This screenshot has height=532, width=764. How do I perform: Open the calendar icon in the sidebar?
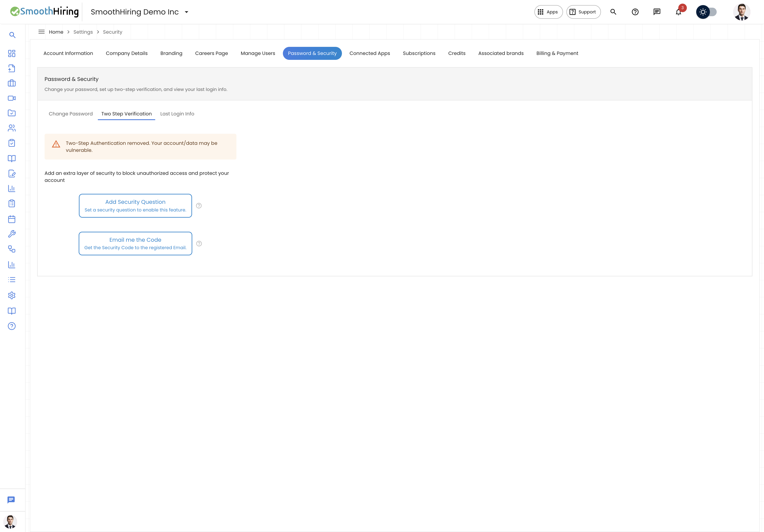point(12,219)
